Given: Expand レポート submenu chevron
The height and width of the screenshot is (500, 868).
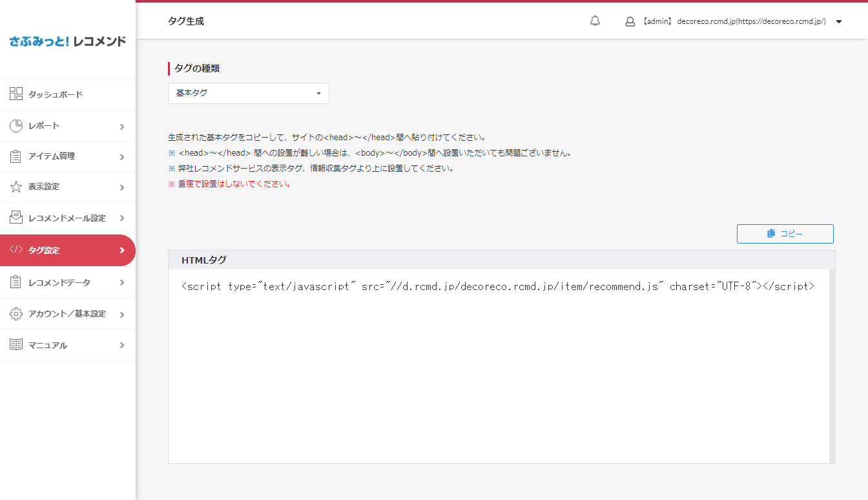Looking at the screenshot, I should pyautogui.click(x=122, y=127).
